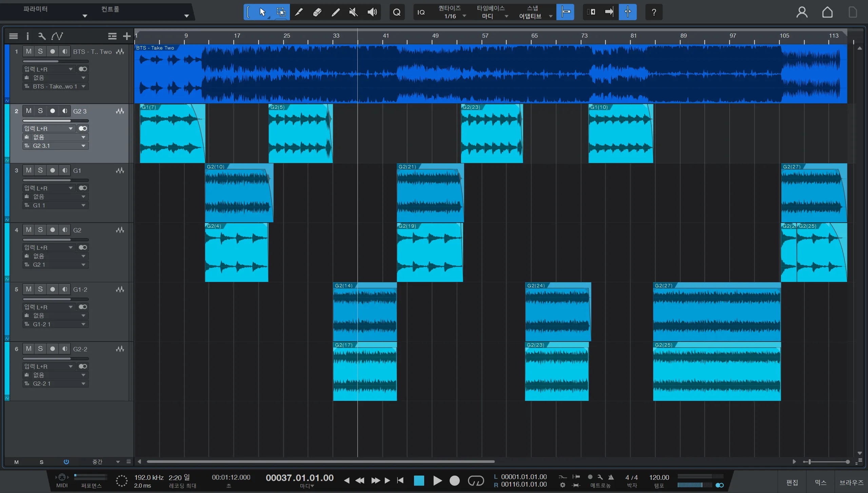Open the Quantize 1/16 dropdown
The width and height of the screenshot is (868, 493).
[454, 16]
